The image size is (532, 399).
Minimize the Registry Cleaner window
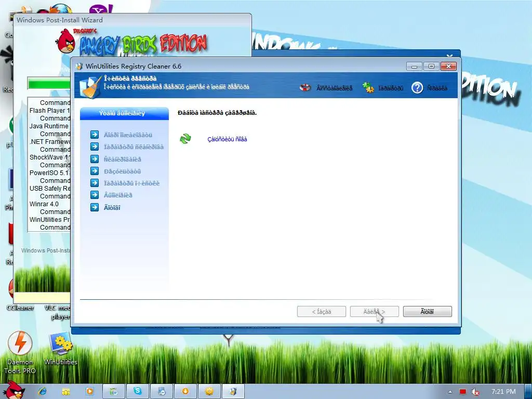[x=414, y=66]
